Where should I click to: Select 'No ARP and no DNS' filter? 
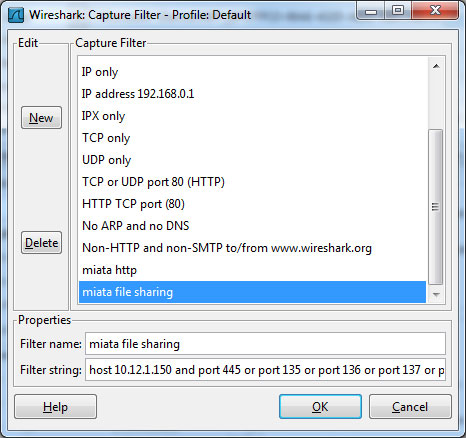tap(252, 226)
